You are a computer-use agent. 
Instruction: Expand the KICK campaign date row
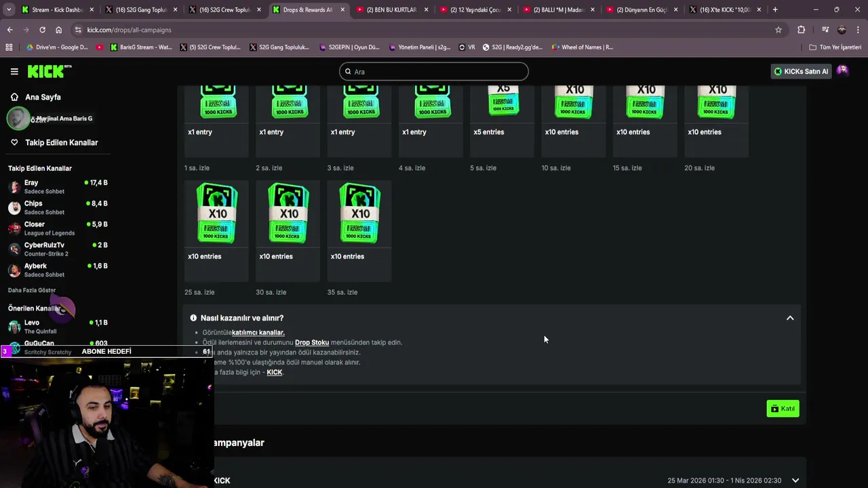(x=795, y=481)
